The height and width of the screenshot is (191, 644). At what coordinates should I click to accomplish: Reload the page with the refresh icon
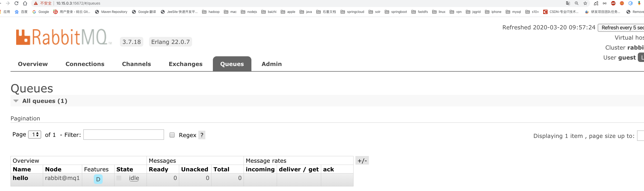click(x=16, y=3)
